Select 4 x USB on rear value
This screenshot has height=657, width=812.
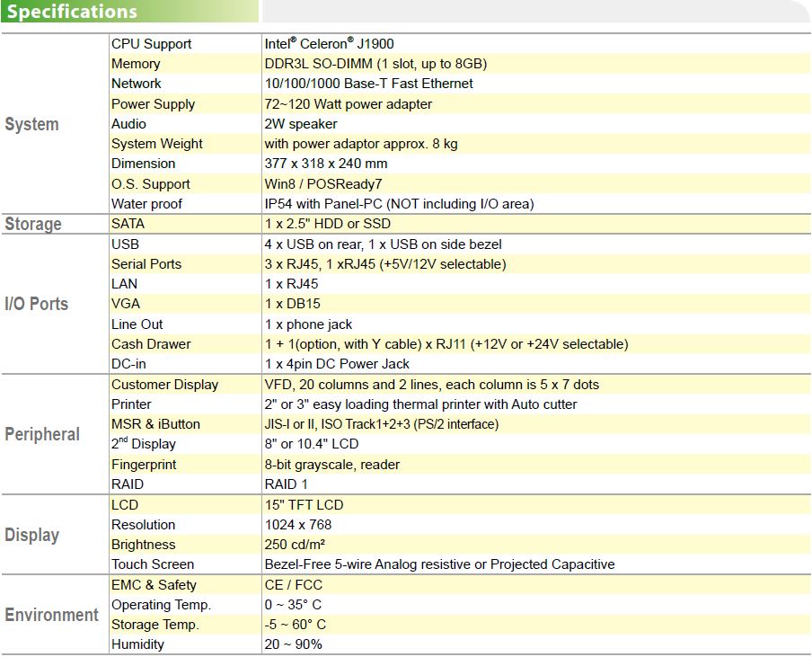click(x=384, y=244)
